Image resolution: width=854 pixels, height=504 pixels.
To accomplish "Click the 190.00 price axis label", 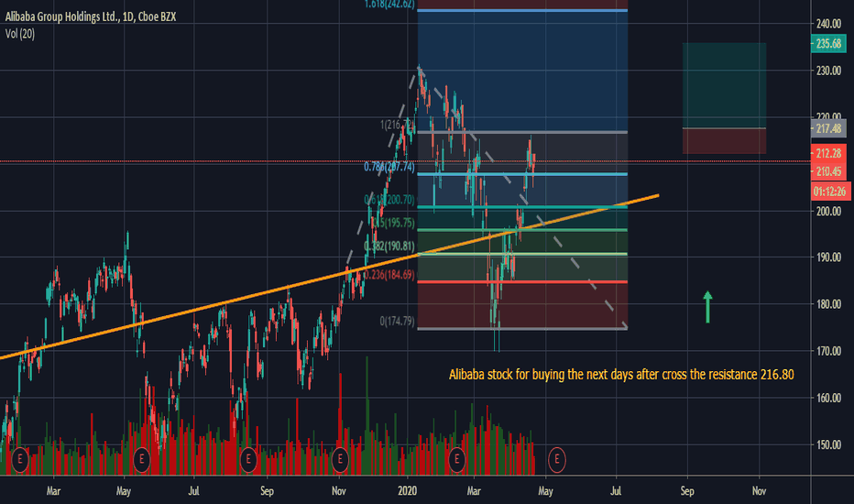I will pyautogui.click(x=828, y=257).
